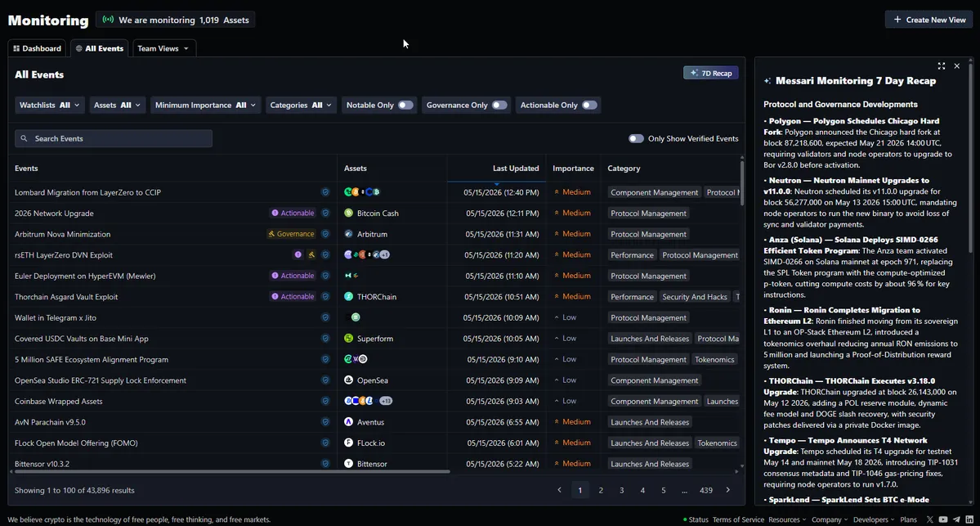This screenshot has height=526, width=980.
Task: Open the Telegram social link
Action: 956,519
